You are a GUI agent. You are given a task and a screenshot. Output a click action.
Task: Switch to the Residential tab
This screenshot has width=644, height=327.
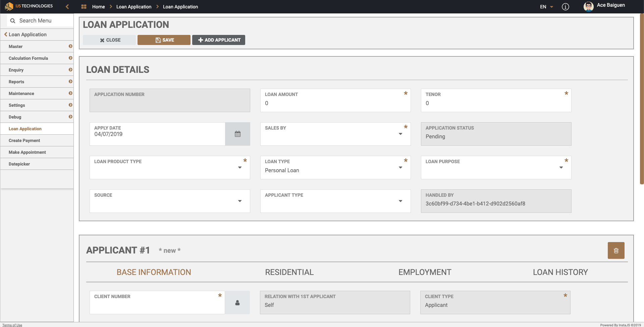pyautogui.click(x=289, y=272)
